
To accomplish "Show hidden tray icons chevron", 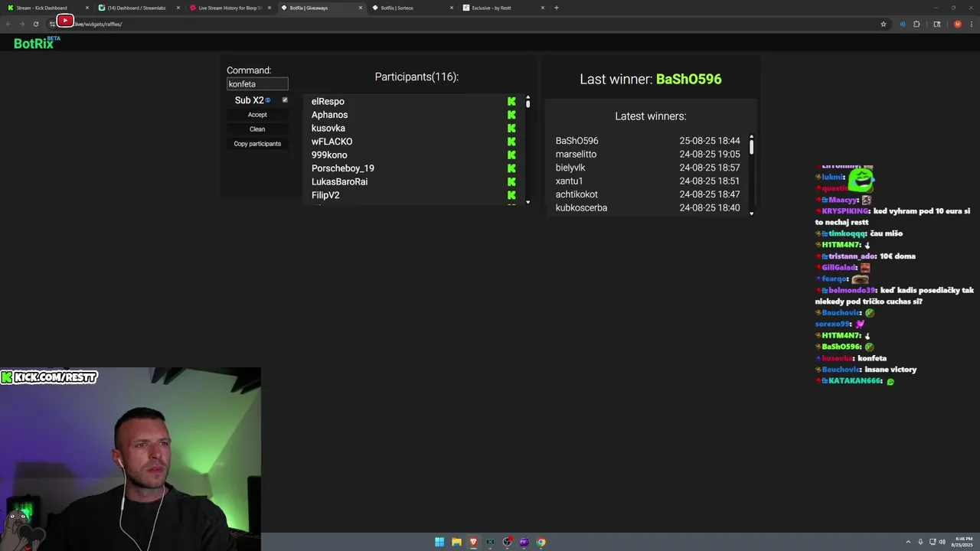I will pyautogui.click(x=909, y=542).
